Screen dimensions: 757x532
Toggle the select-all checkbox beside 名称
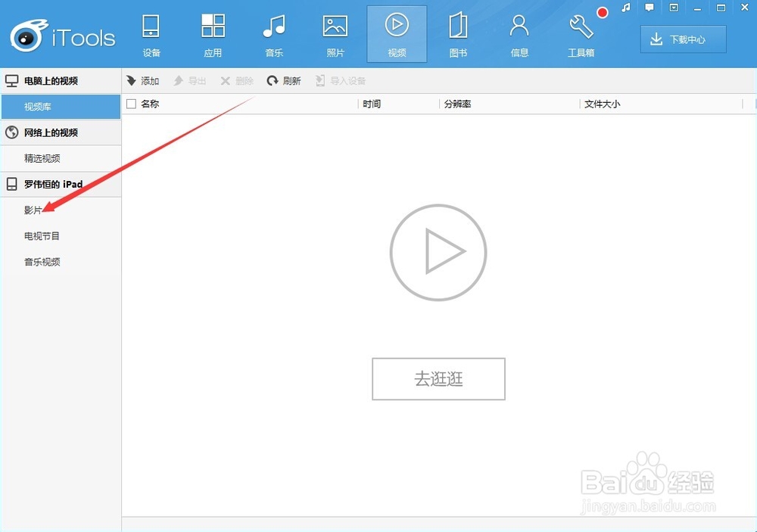[131, 104]
